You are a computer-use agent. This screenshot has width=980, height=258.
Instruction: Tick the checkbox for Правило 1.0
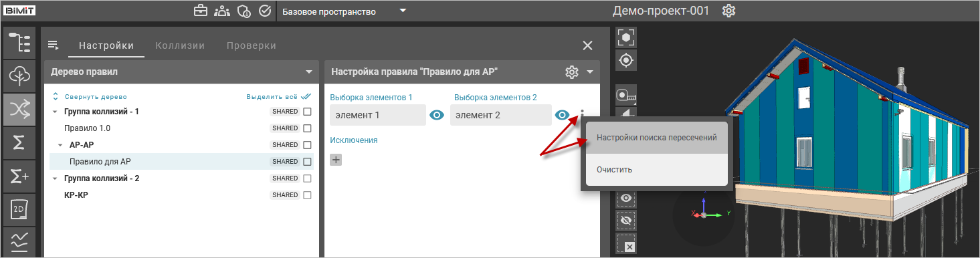(308, 128)
